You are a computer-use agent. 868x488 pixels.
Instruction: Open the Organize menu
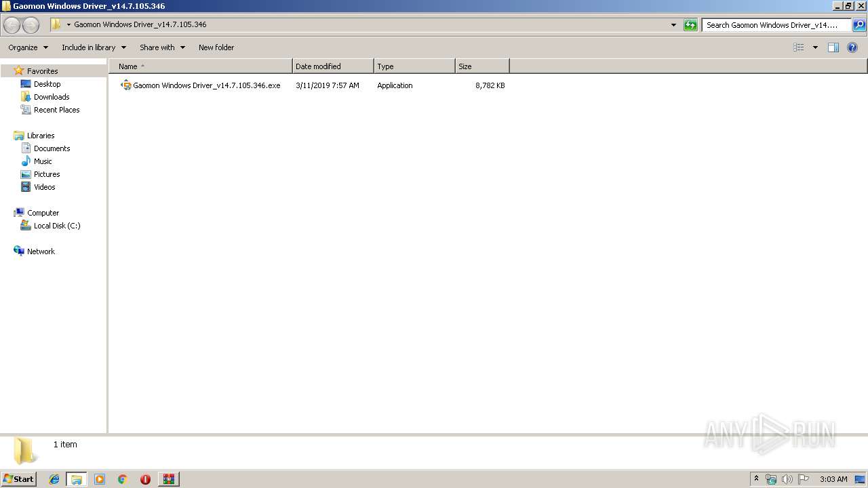28,47
